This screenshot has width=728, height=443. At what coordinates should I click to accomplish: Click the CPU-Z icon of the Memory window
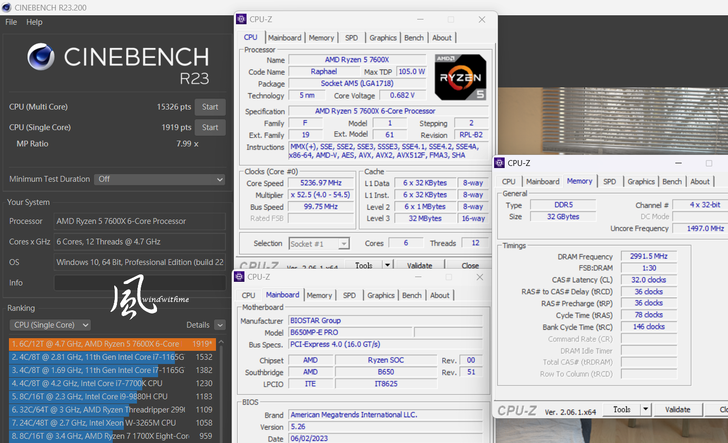pyautogui.click(x=500, y=162)
